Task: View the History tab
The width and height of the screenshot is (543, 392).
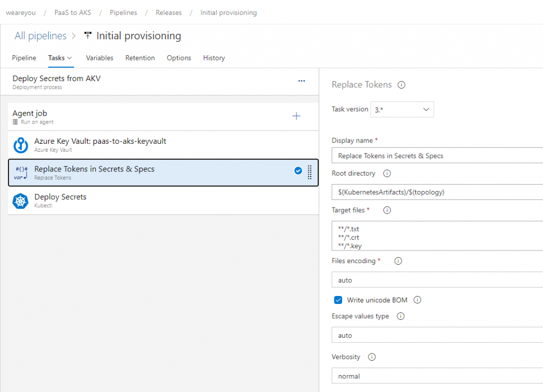Action: pyautogui.click(x=214, y=58)
